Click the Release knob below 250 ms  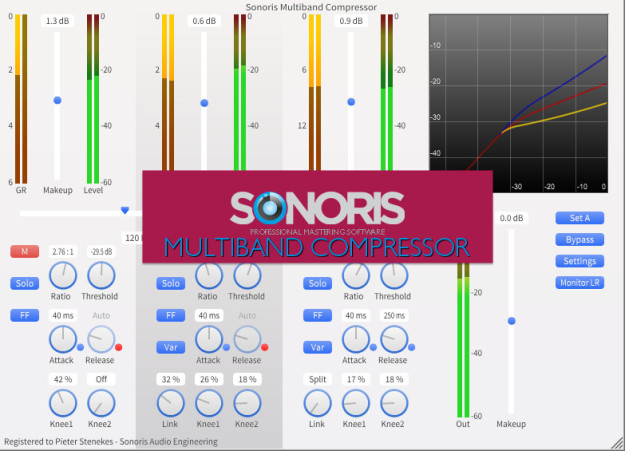[394, 339]
